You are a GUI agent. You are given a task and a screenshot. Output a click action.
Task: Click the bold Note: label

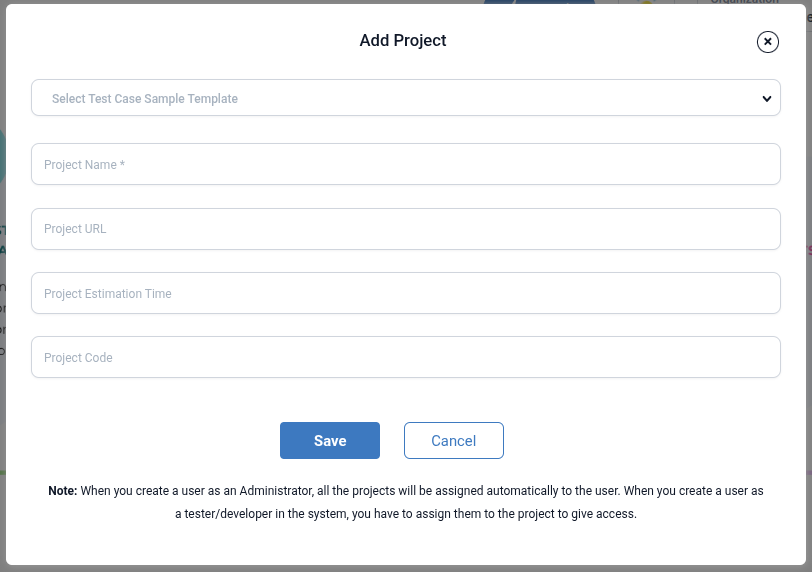(63, 491)
